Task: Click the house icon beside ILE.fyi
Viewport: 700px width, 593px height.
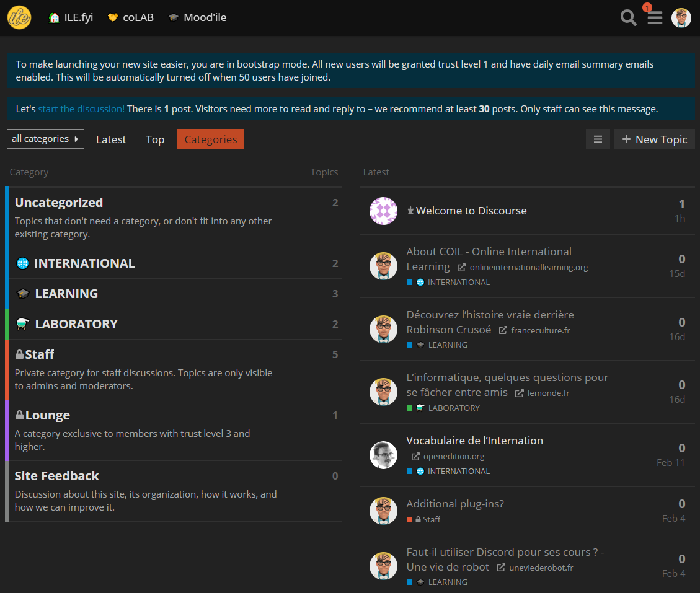Action: point(55,18)
